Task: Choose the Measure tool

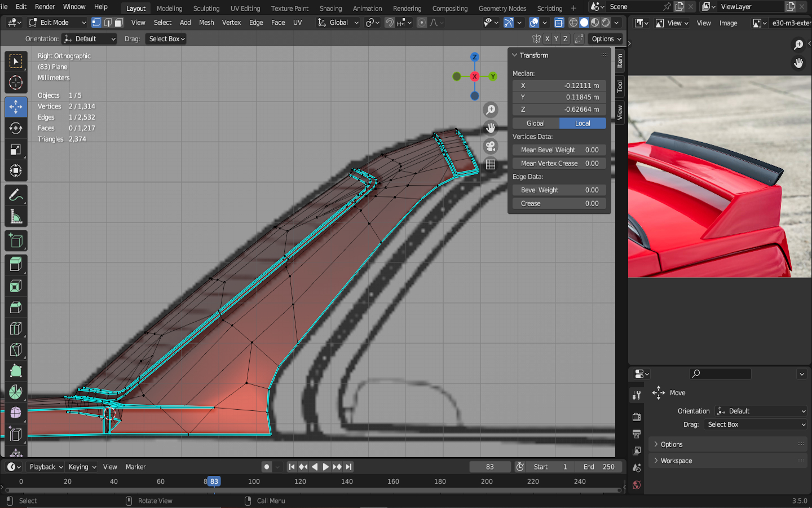Action: (x=16, y=217)
